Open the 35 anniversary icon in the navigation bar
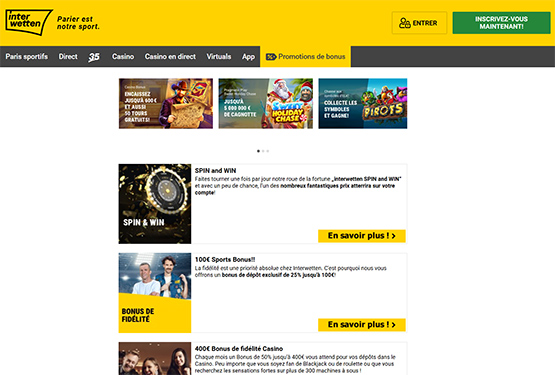Viewport: 555px width, 375px height. [x=94, y=57]
